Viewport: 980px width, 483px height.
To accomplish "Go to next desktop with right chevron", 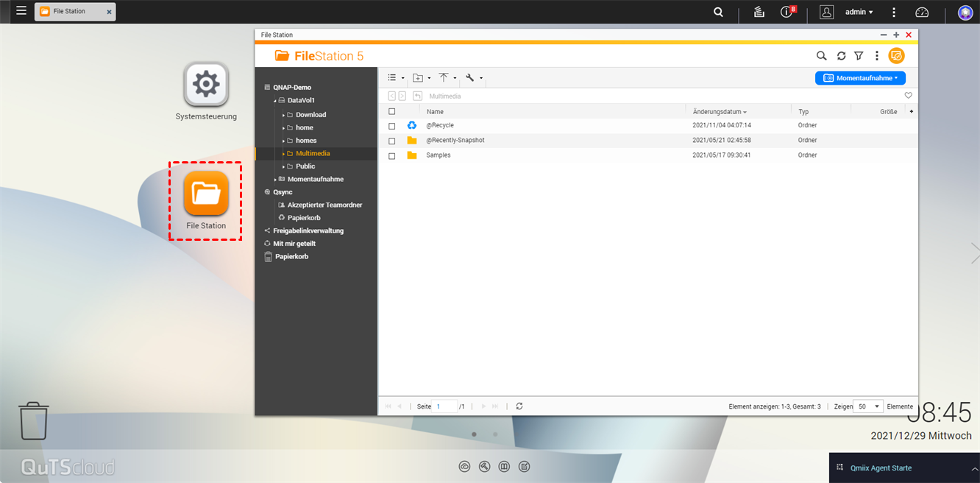I will 974,253.
